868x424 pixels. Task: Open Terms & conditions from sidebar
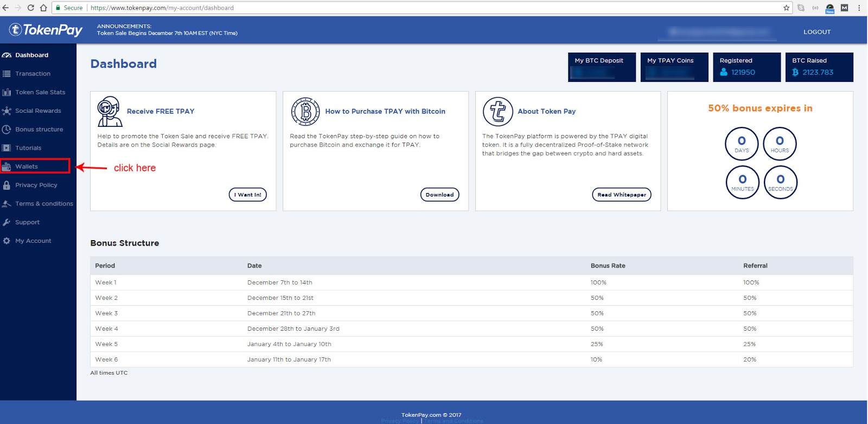tap(44, 204)
